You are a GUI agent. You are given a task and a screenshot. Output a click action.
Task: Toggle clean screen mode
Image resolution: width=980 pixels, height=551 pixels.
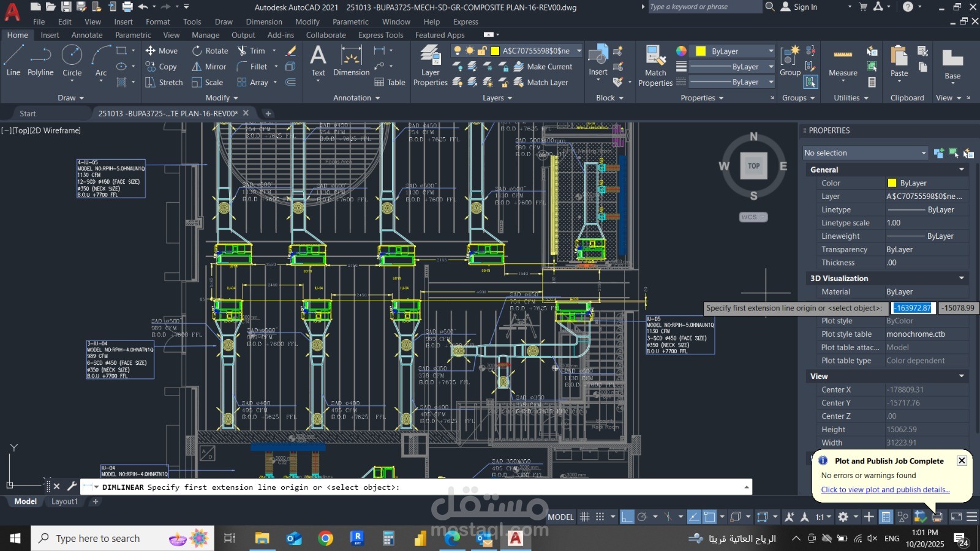[956, 517]
